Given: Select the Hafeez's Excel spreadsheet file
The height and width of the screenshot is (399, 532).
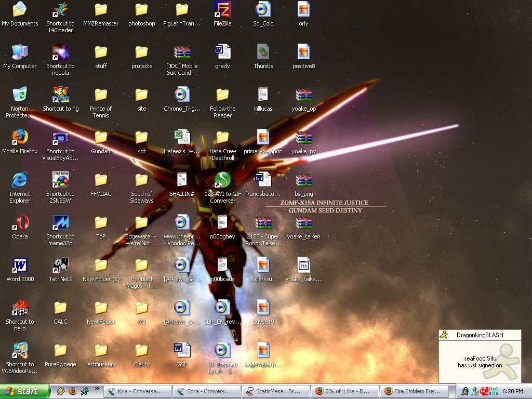Looking at the screenshot, I should click(182, 138).
